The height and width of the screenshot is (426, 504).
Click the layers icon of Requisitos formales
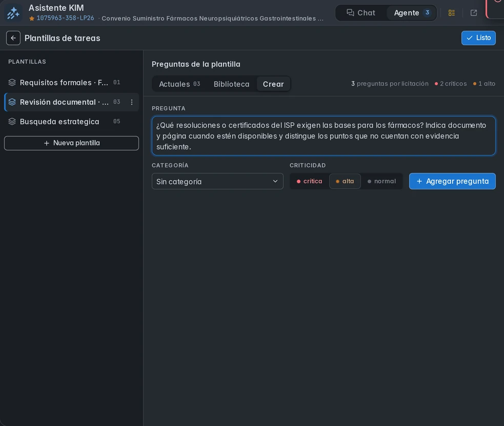coord(12,83)
